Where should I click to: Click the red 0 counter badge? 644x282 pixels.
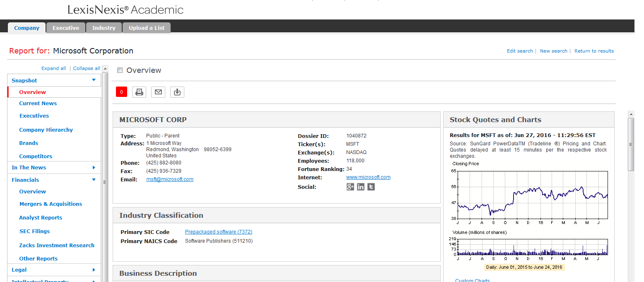pos(121,92)
